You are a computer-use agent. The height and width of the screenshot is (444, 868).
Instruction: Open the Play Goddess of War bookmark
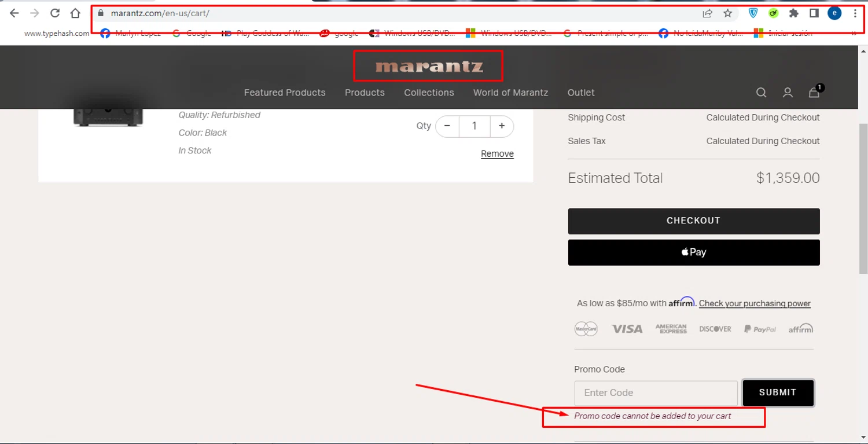(266, 34)
